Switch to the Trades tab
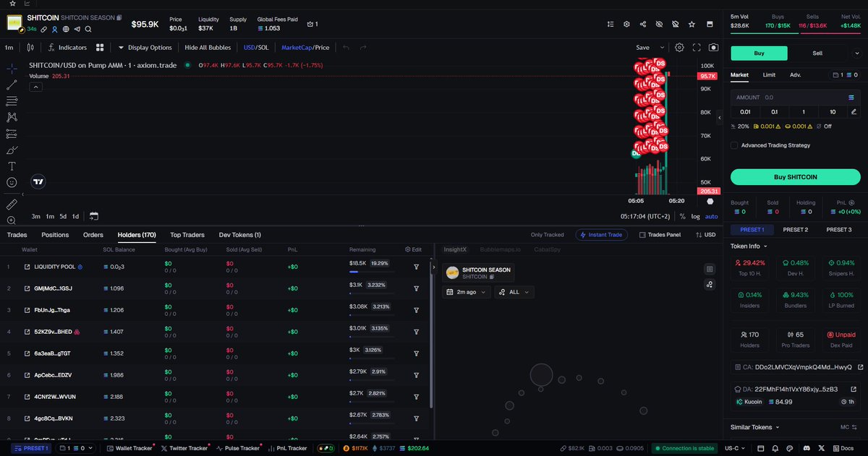 pos(17,235)
